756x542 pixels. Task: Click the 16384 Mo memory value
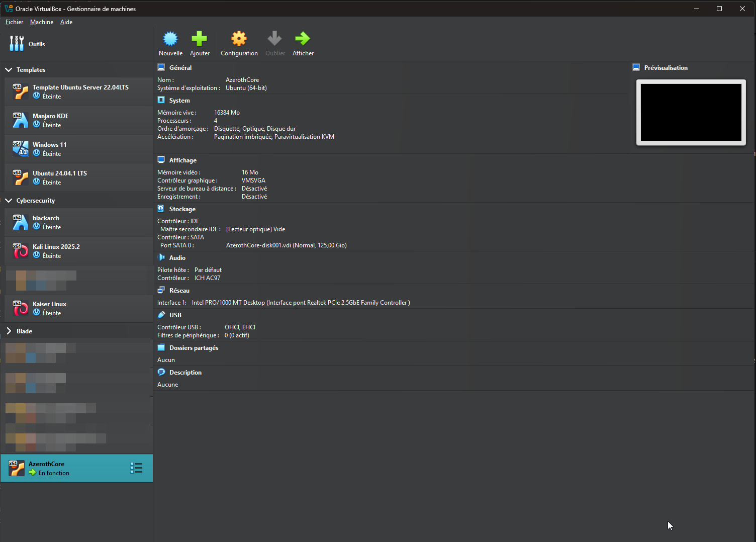click(227, 113)
